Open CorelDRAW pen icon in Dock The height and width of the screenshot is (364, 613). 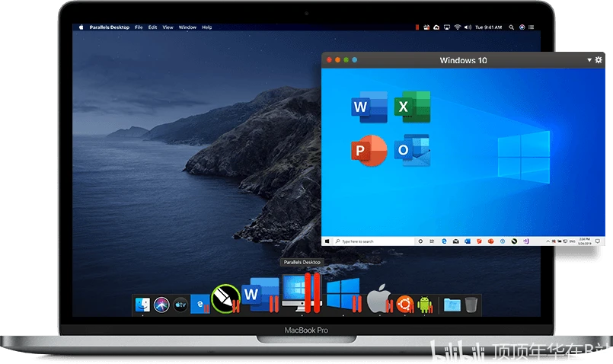[225, 299]
